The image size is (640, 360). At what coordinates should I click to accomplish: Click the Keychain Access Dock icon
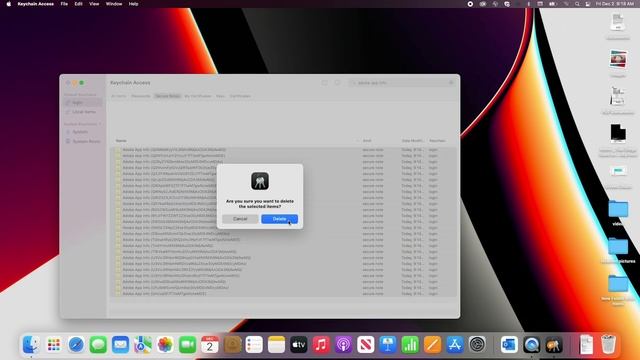click(x=554, y=345)
